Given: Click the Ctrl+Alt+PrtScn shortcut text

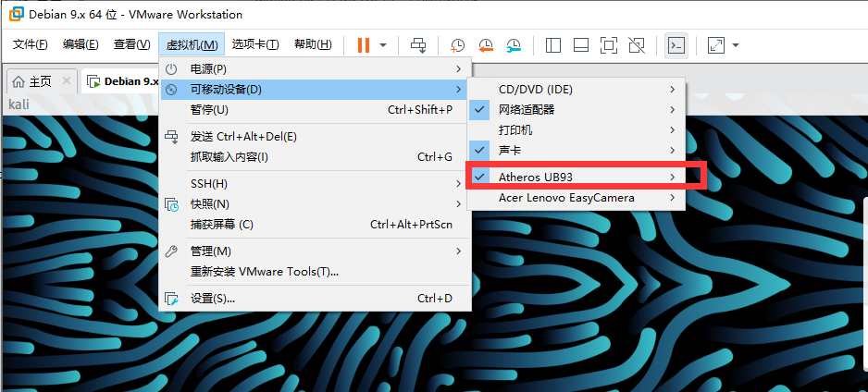Looking at the screenshot, I should point(411,225).
